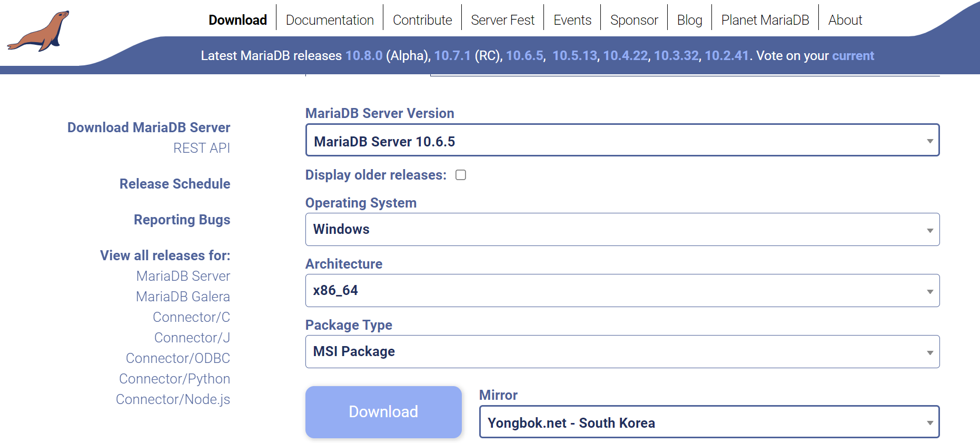Expand the Package Type dropdown showing MSI Package
This screenshot has height=443, width=980.
point(622,351)
